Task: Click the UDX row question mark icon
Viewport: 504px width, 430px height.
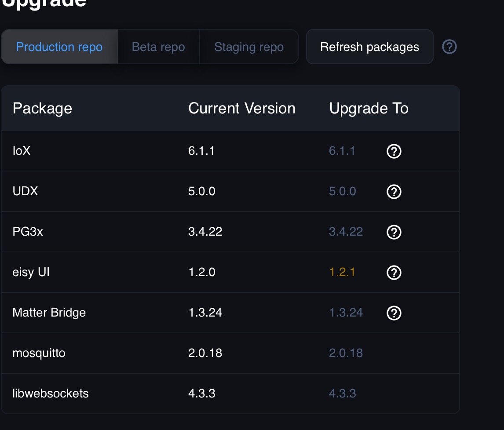Action: (x=394, y=192)
